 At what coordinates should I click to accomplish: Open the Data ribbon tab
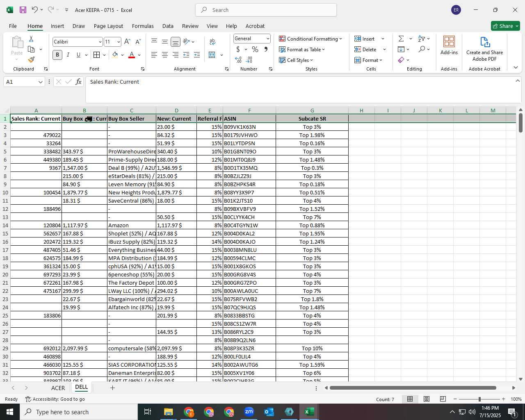coord(168,26)
